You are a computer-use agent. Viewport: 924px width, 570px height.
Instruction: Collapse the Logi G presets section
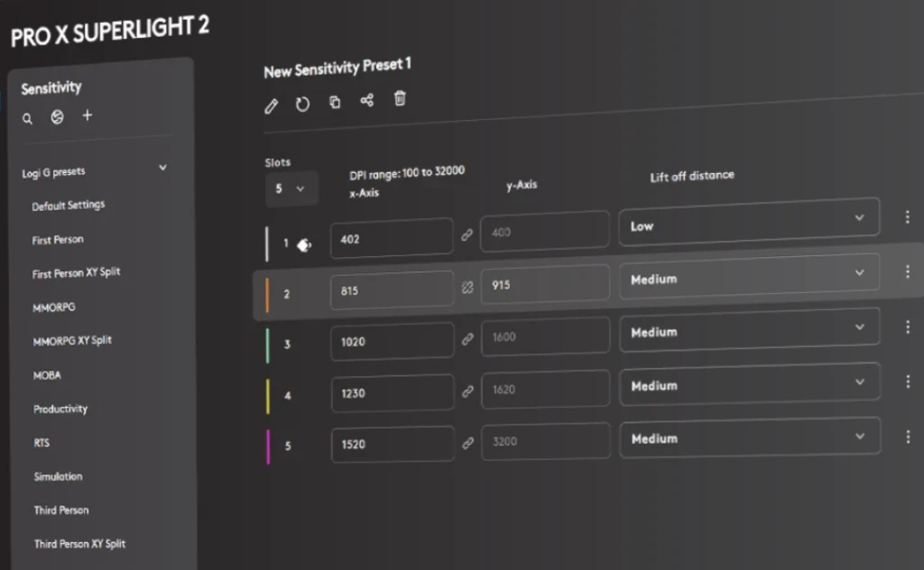tap(162, 168)
